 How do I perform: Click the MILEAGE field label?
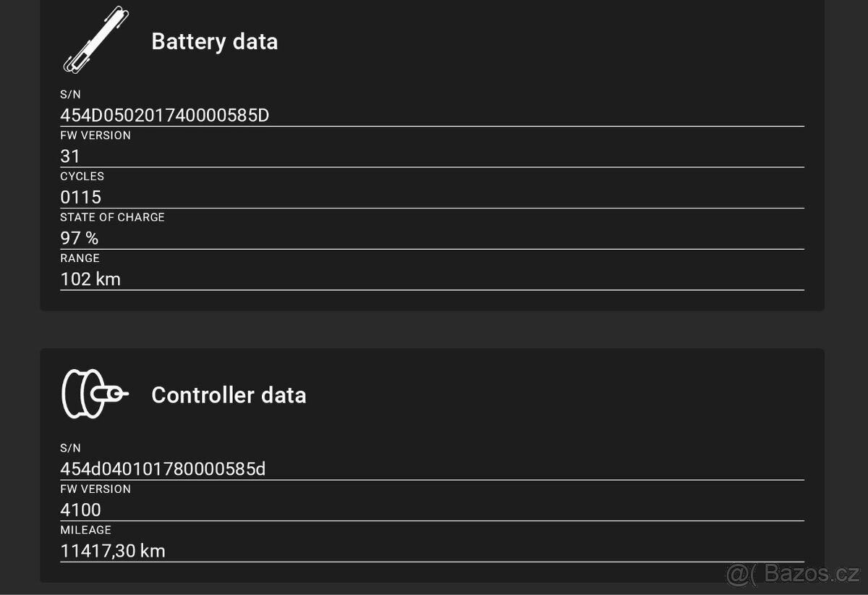85,530
